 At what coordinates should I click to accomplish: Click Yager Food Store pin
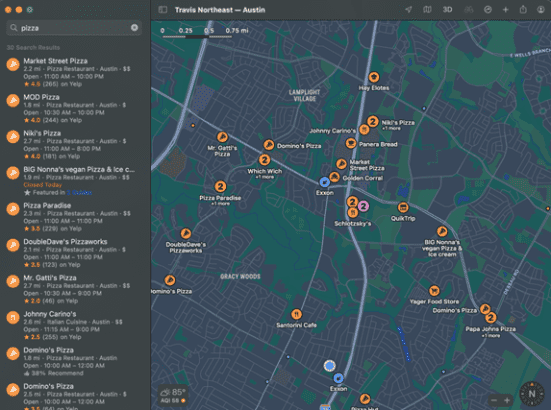tap(434, 291)
